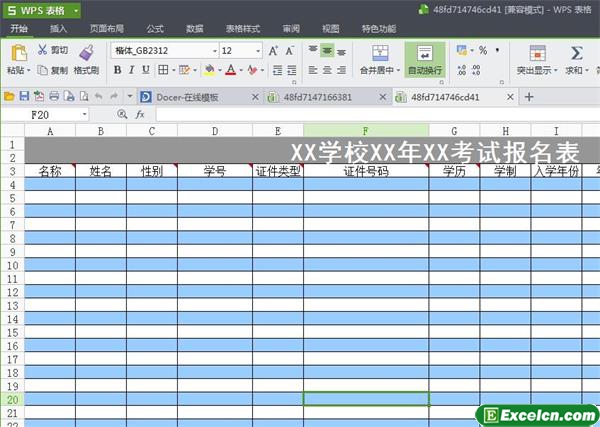Image resolution: width=600 pixels, height=427 pixels.
Task: Toggle Italic formatting
Action: [132, 70]
